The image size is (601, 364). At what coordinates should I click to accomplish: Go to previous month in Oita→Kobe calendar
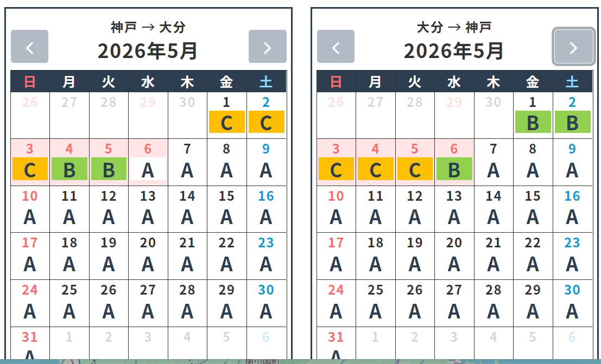click(x=336, y=47)
